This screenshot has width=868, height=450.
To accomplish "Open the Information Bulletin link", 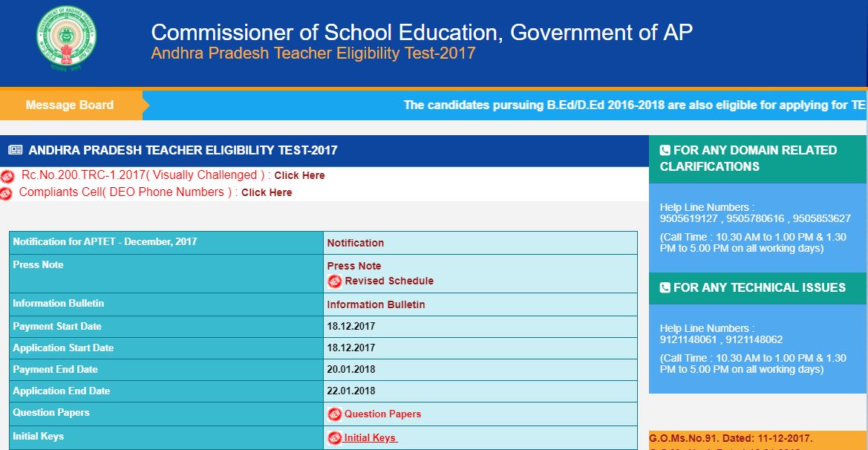I will 376,304.
